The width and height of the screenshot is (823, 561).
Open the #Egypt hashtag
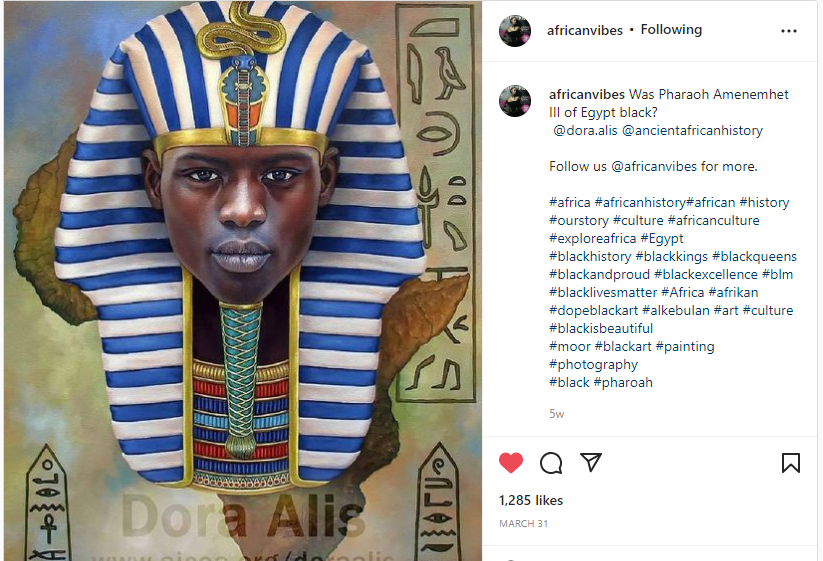pos(662,239)
